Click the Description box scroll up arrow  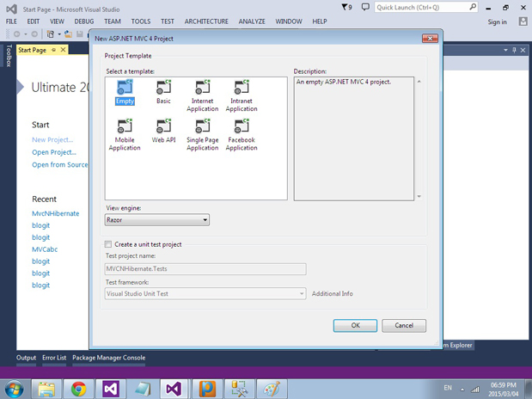coord(419,82)
